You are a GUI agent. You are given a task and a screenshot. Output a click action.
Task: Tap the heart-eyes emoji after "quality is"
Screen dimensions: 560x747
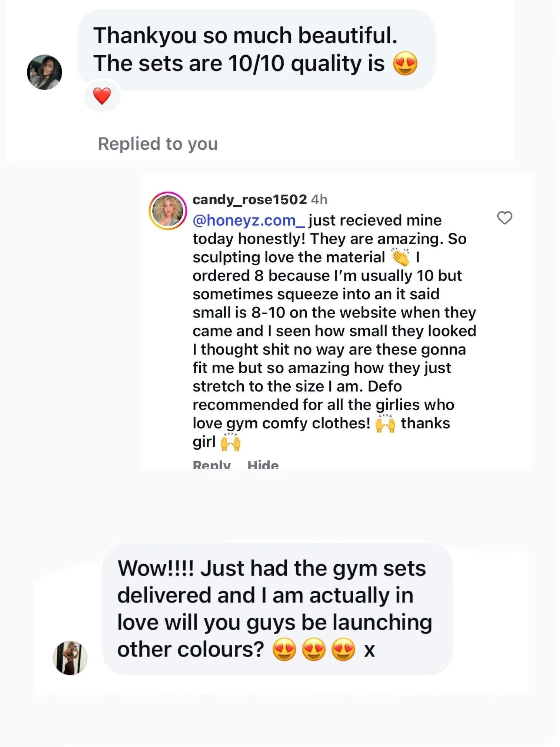click(405, 63)
